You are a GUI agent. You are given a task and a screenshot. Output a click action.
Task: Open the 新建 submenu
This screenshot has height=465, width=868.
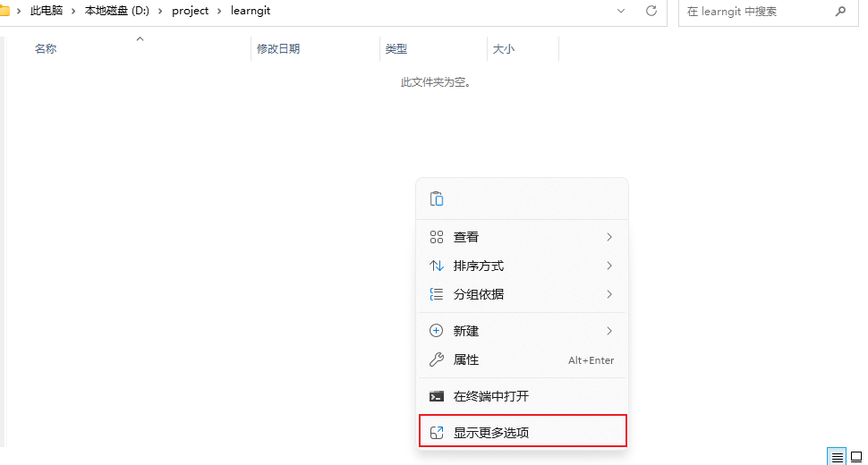click(522, 331)
